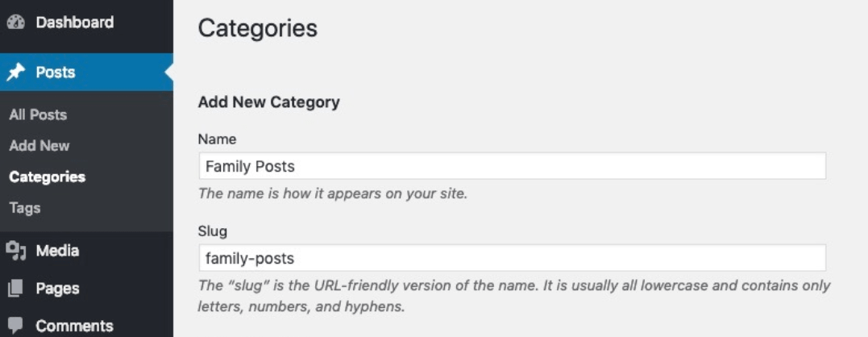This screenshot has height=337, width=868.
Task: Click the Name field label
Action: 217,139
